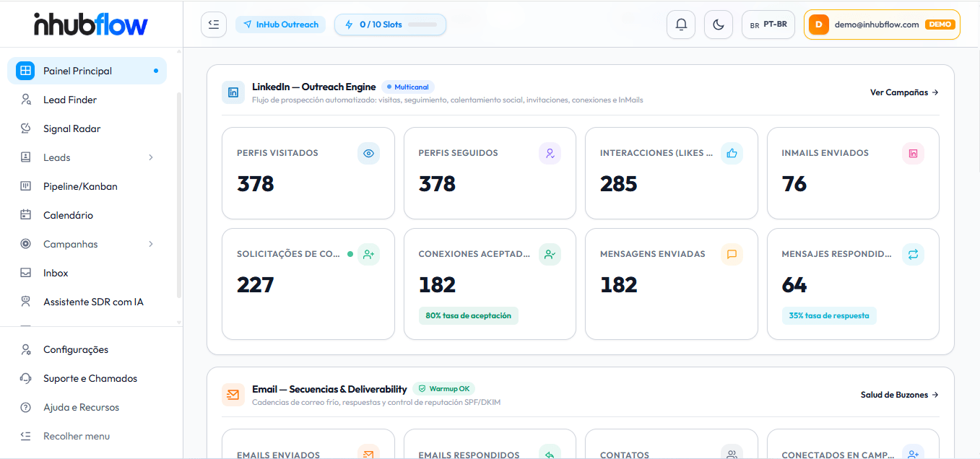
Task: Open Pipeline/Kanban
Action: pyautogui.click(x=87, y=186)
